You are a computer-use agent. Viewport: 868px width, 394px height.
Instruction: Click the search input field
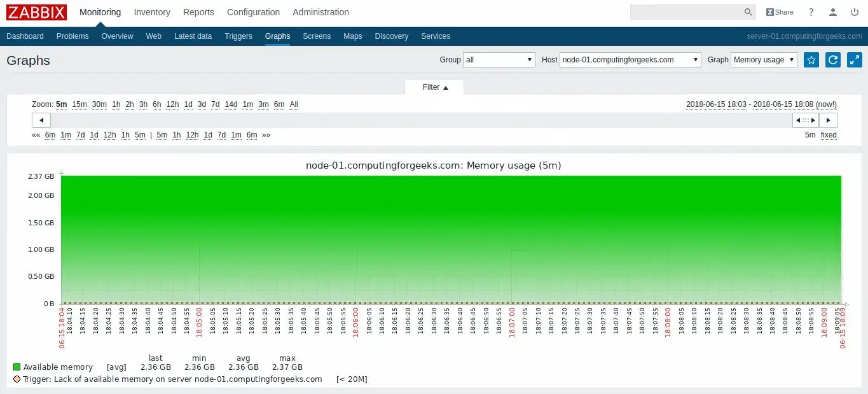[x=685, y=12]
